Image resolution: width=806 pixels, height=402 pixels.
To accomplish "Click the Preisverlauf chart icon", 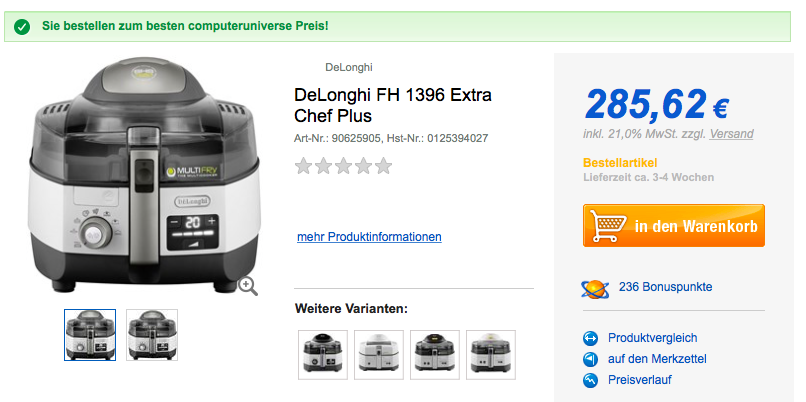I will (591, 380).
